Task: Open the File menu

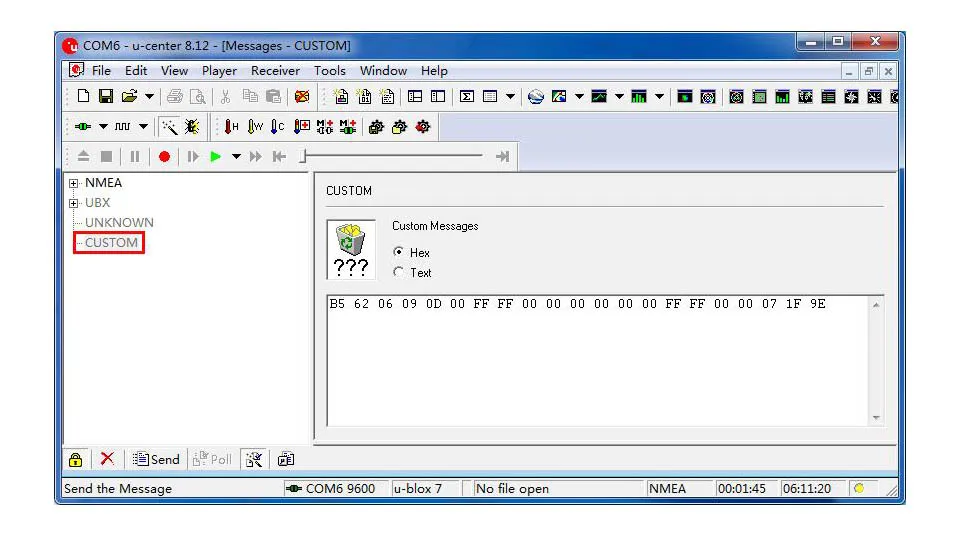Action: pos(101,70)
